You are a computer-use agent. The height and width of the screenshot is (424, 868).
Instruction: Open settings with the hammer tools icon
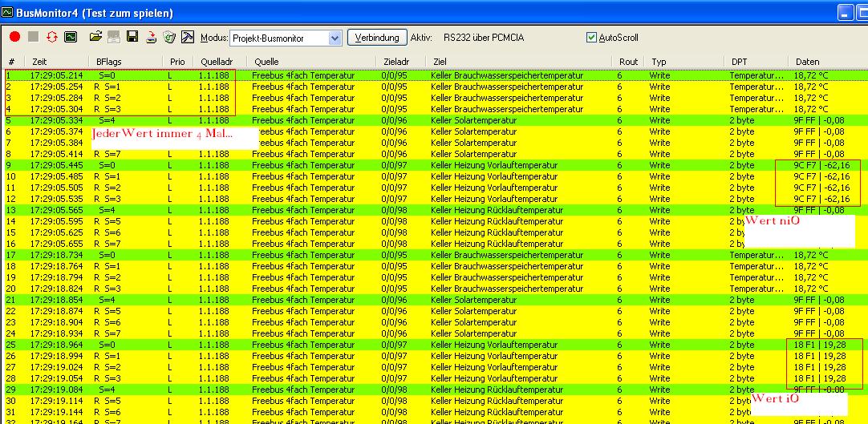(188, 37)
